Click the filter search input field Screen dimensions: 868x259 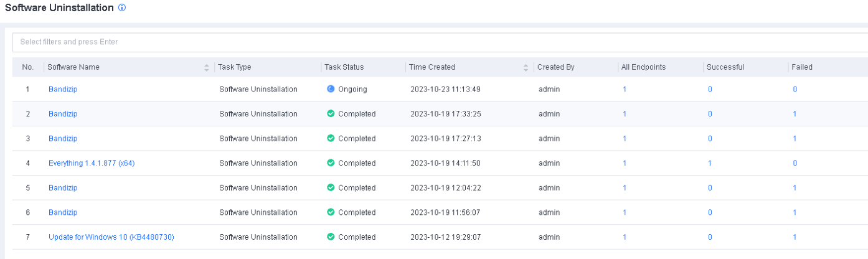tap(436, 42)
